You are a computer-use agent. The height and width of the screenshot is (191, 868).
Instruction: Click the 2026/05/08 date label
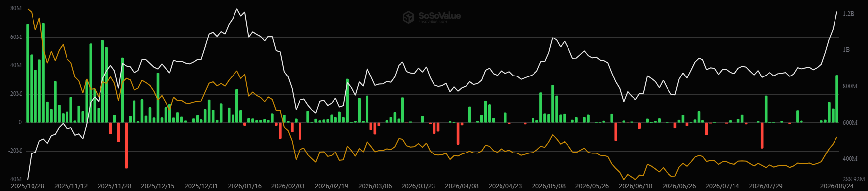coord(548,186)
